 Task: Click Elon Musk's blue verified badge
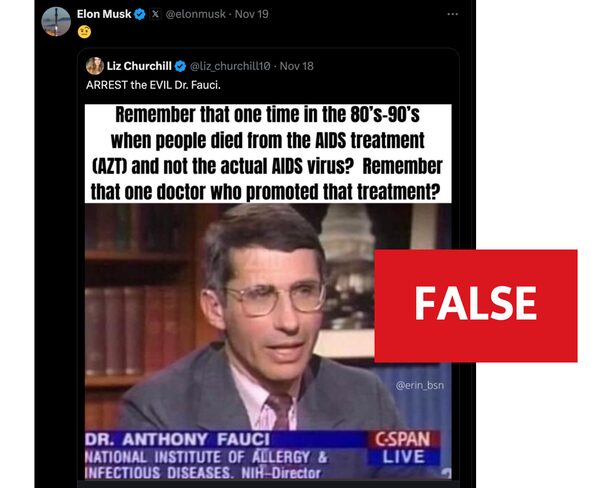140,15
